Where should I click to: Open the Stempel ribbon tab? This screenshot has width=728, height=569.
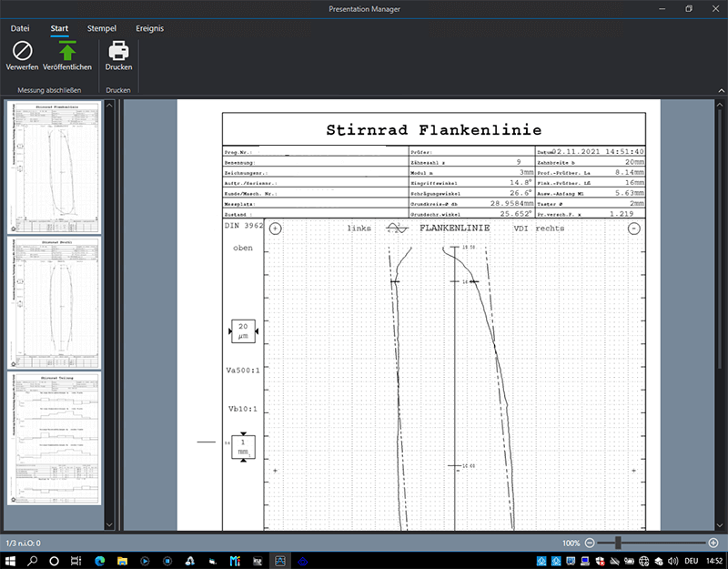[102, 28]
